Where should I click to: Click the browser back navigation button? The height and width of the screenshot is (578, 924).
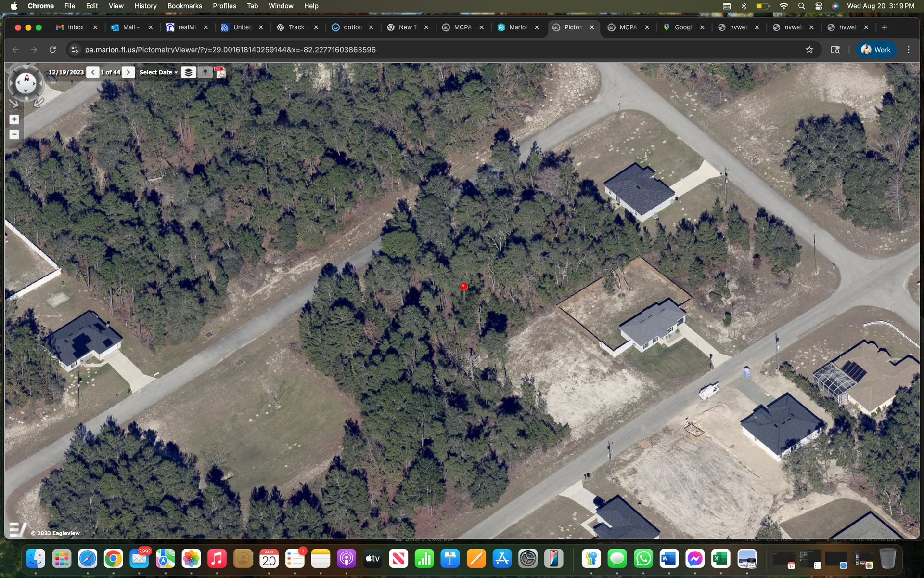16,49
